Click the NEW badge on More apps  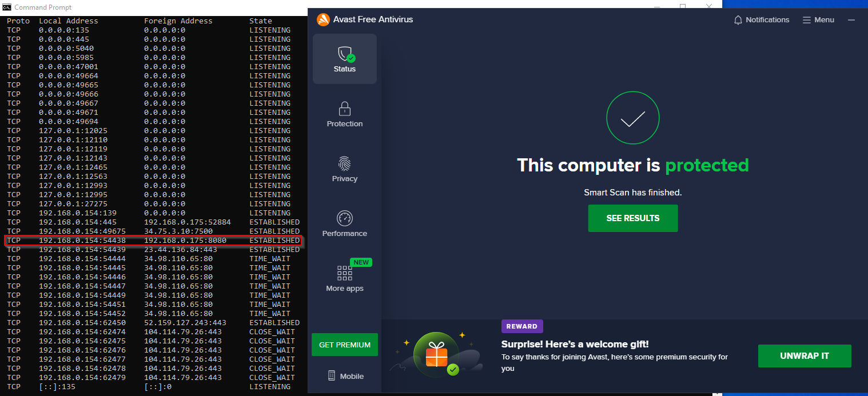[x=361, y=262]
